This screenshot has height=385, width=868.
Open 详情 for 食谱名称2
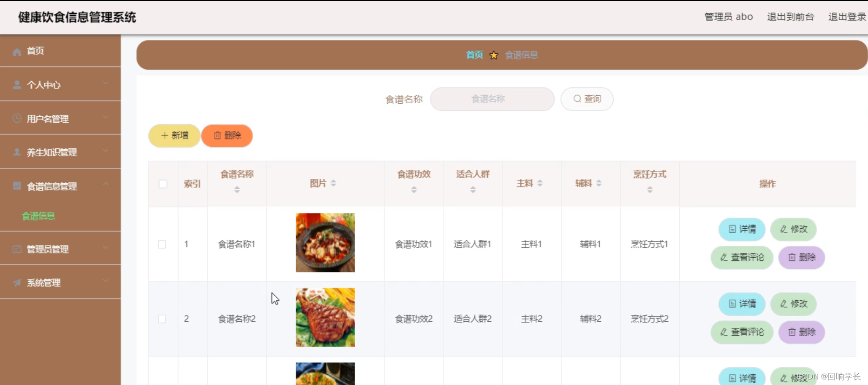[x=742, y=304]
